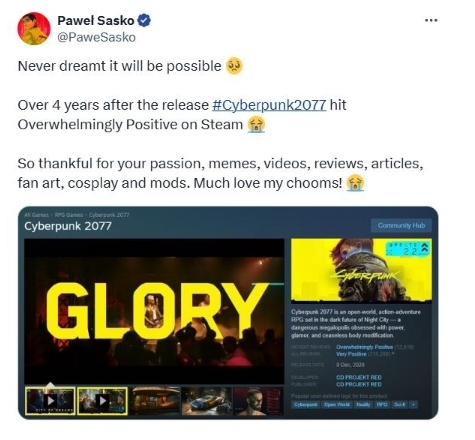This screenshot has width=475, height=440.
Task: Click the Community Hub button
Action: [x=401, y=226]
